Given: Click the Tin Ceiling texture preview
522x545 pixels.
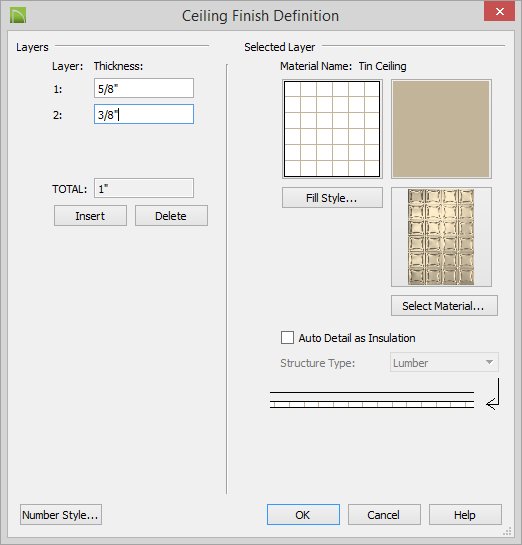Looking at the screenshot, I should (441, 237).
